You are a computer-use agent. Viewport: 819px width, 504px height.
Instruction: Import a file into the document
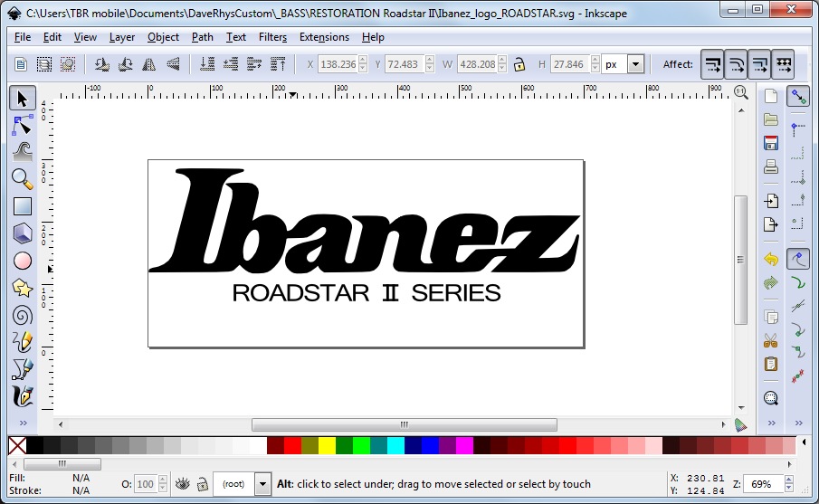pyautogui.click(x=771, y=201)
